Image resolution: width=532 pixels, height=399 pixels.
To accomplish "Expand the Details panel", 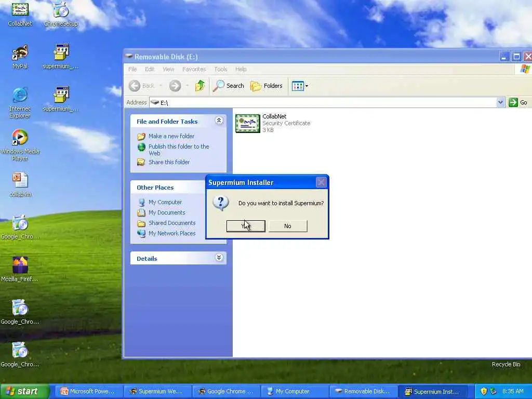I will tap(219, 258).
